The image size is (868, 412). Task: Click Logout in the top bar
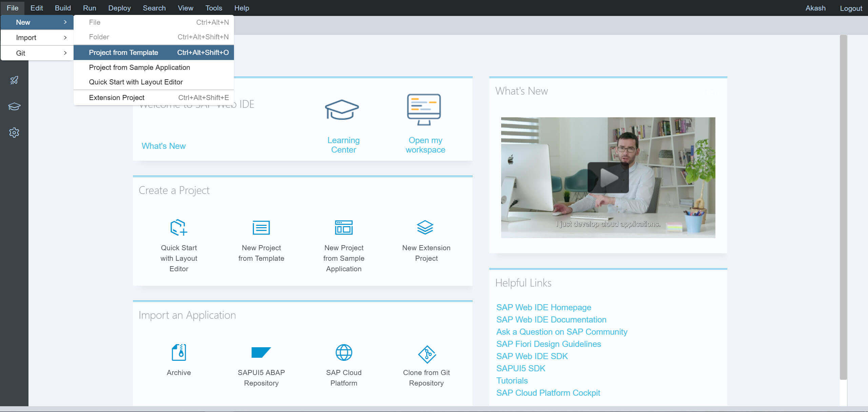[x=851, y=8]
